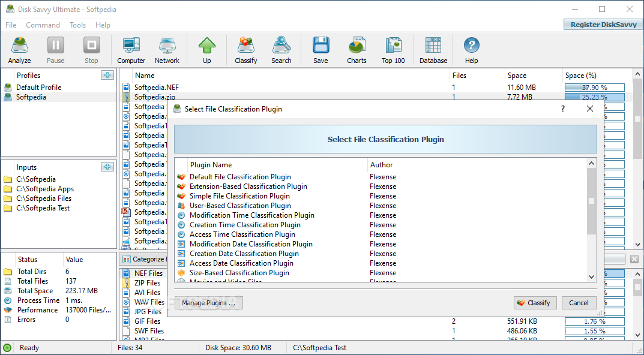Select Creation Date Classification Plugin
644x355 pixels.
pyautogui.click(x=381, y=254)
